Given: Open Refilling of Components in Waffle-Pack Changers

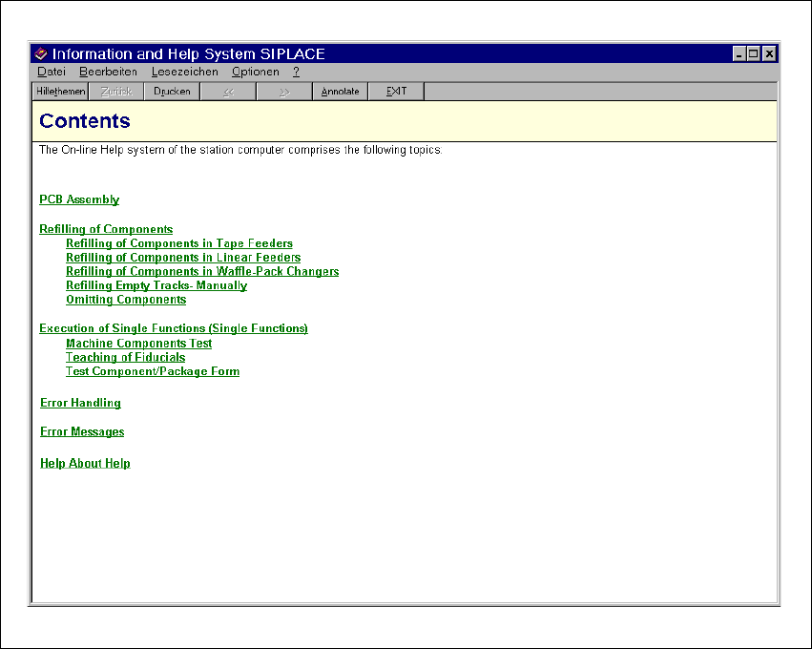Looking at the screenshot, I should click(202, 271).
